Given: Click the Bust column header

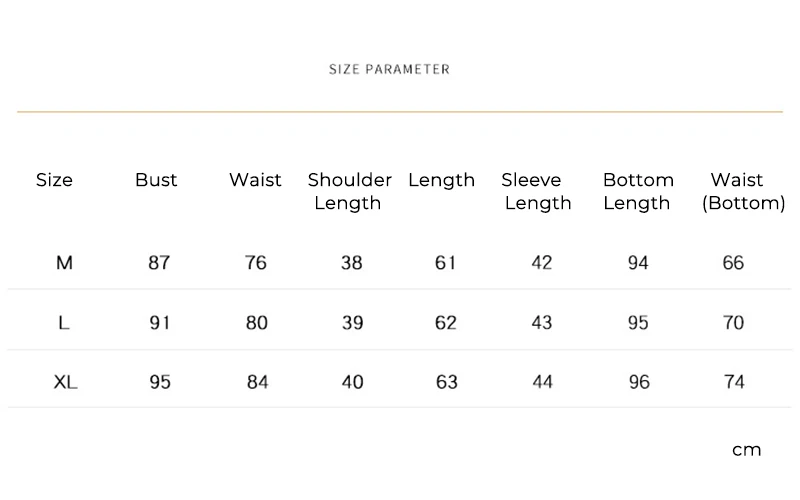Looking at the screenshot, I should coord(156,180).
